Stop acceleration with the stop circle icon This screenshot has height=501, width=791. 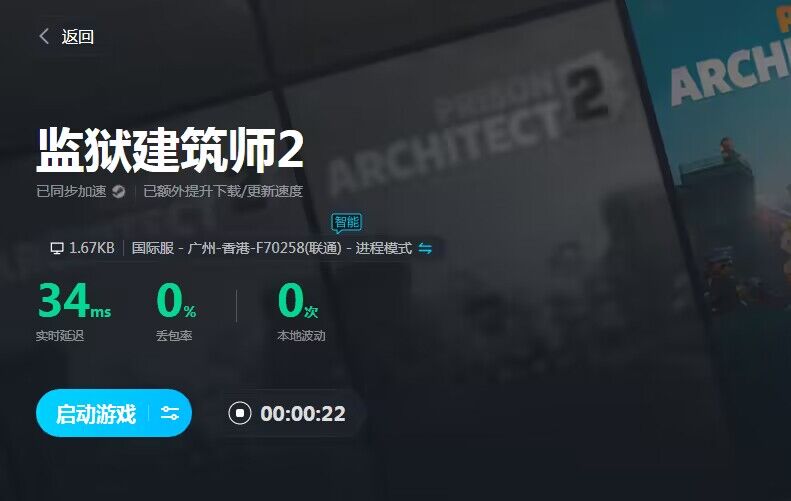(240, 413)
